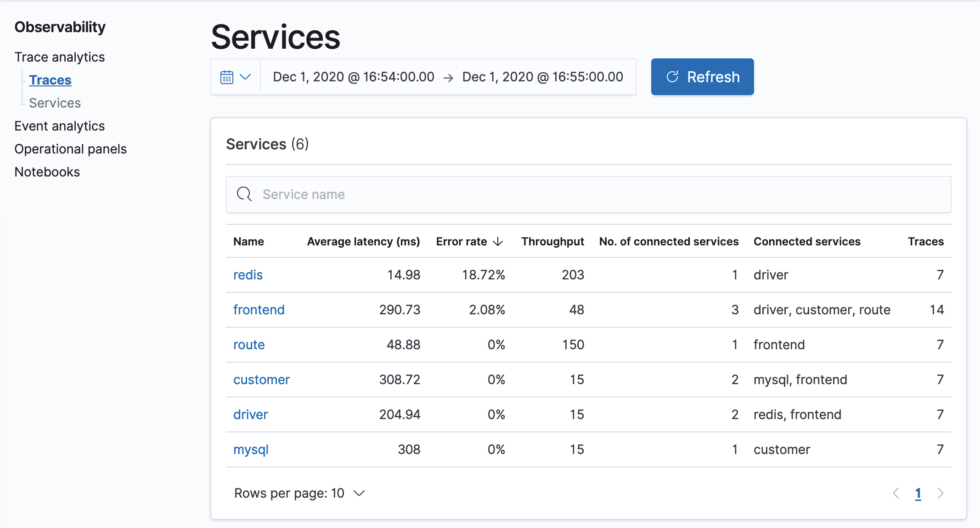This screenshot has width=980, height=528.
Task: Open the customer service link
Action: pyautogui.click(x=261, y=380)
